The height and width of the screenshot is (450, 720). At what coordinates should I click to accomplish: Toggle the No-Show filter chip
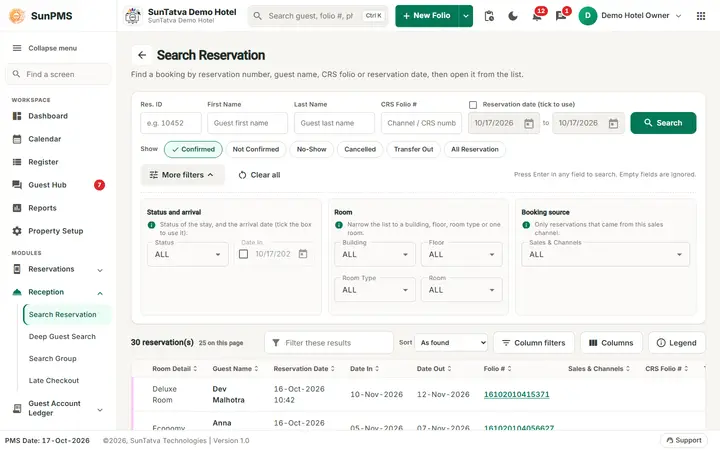click(311, 149)
